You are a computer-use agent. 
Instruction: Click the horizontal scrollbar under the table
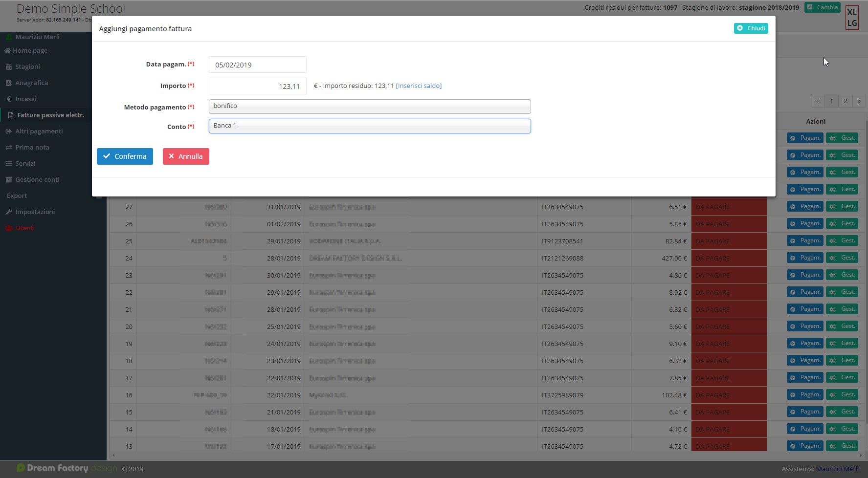[487, 455]
